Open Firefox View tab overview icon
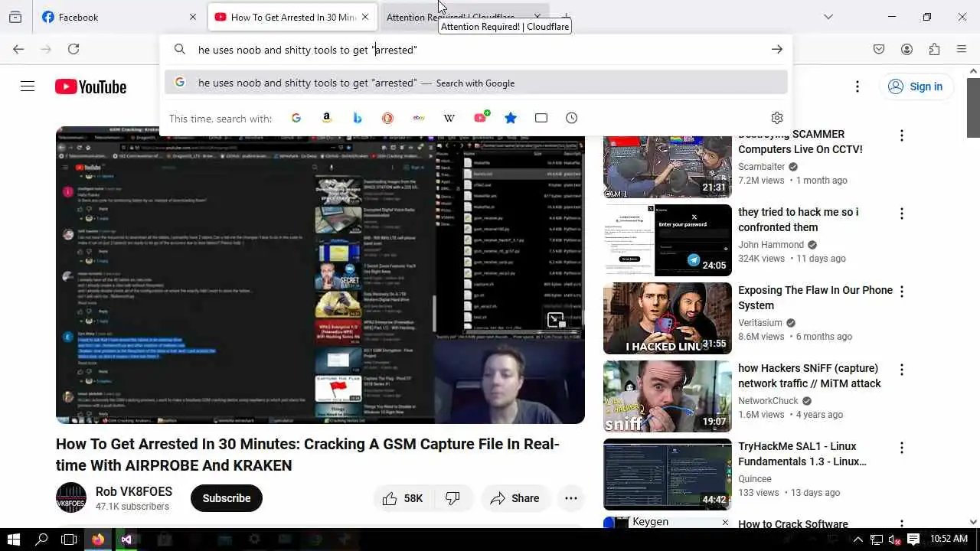 (x=15, y=17)
